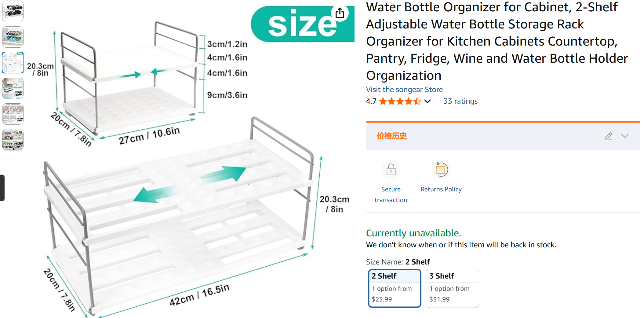Select the highlighted size diagram thumbnail
This screenshot has width=644, height=318.
point(13,63)
